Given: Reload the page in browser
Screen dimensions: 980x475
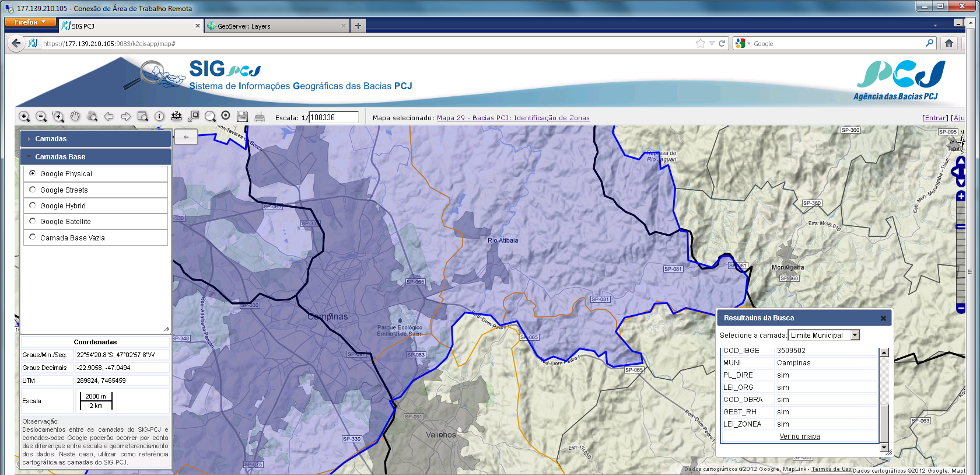Looking at the screenshot, I should pos(722,43).
